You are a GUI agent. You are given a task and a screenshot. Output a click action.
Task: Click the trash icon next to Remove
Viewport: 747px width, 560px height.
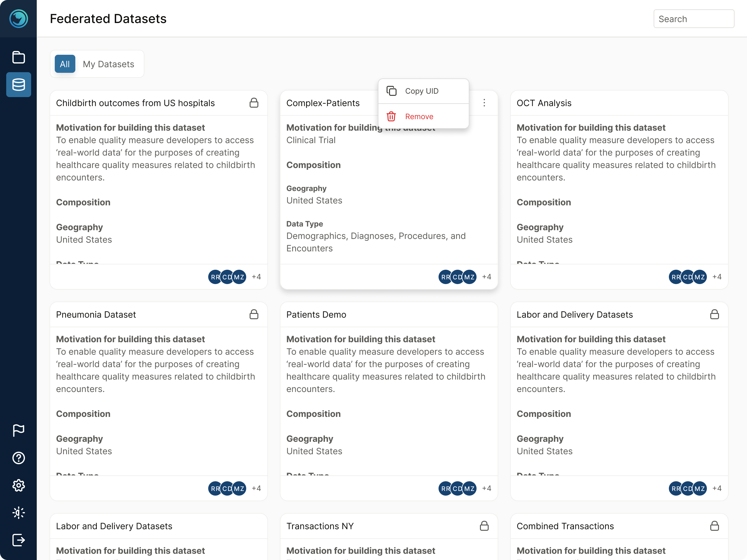[392, 116]
